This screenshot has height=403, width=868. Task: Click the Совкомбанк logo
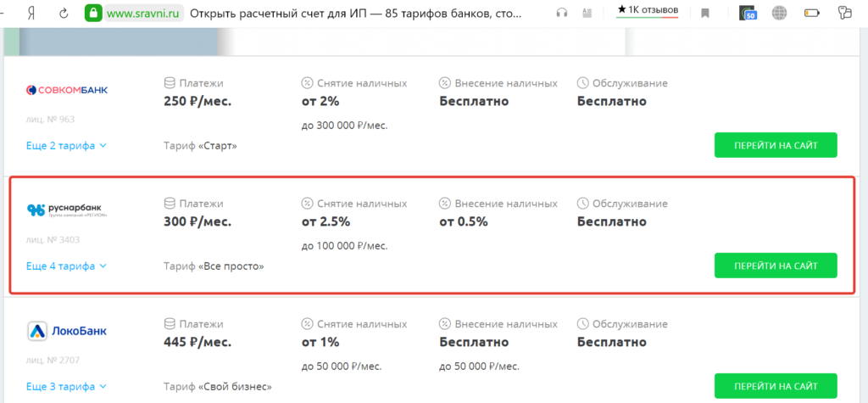(x=67, y=90)
